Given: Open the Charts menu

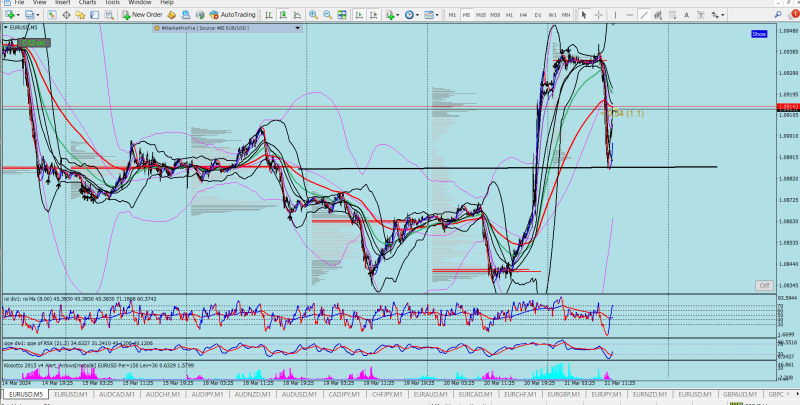Looking at the screenshot, I should [88, 3].
